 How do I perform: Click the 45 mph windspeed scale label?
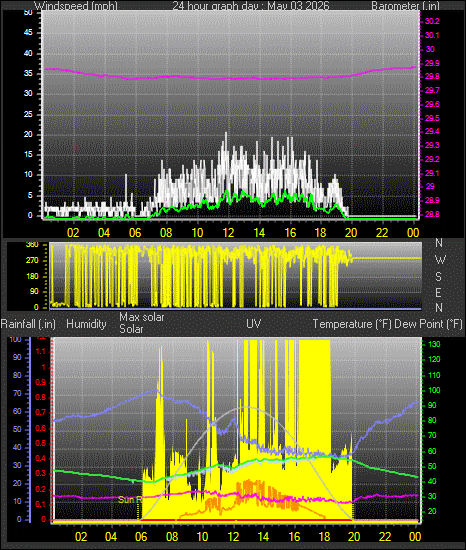[x=28, y=33]
